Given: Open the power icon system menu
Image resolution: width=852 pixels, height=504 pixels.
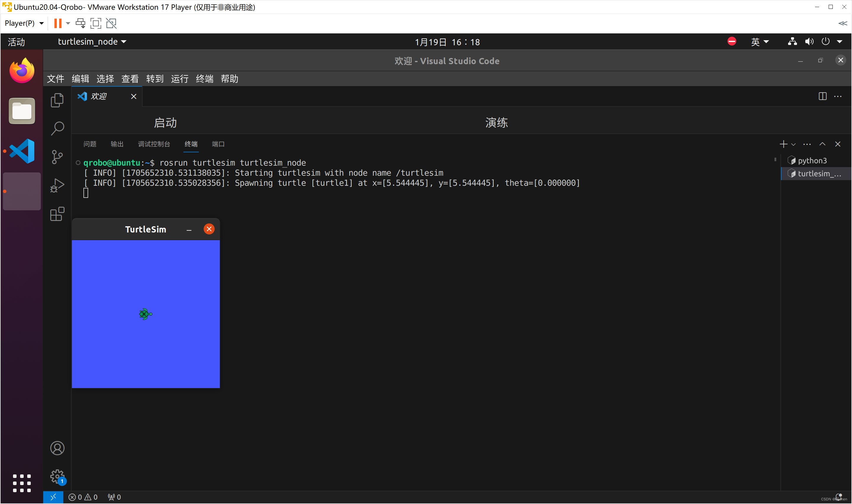Looking at the screenshot, I should click(825, 41).
